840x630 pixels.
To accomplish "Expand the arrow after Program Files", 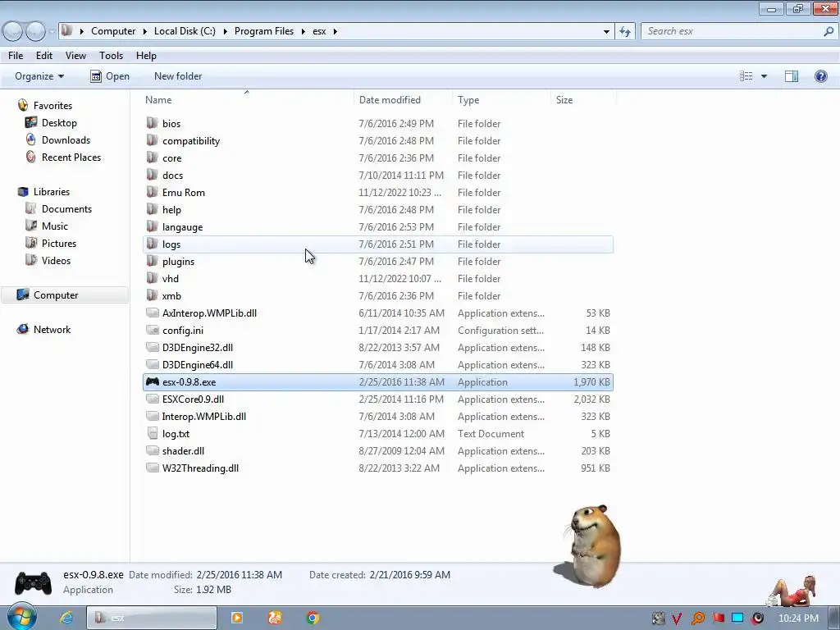I will coord(303,32).
